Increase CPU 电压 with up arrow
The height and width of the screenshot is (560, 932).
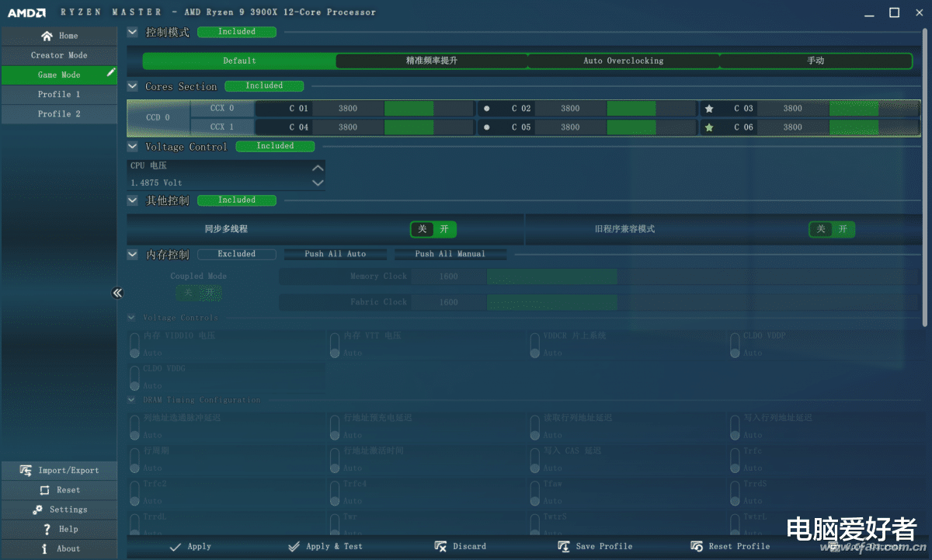tap(317, 167)
